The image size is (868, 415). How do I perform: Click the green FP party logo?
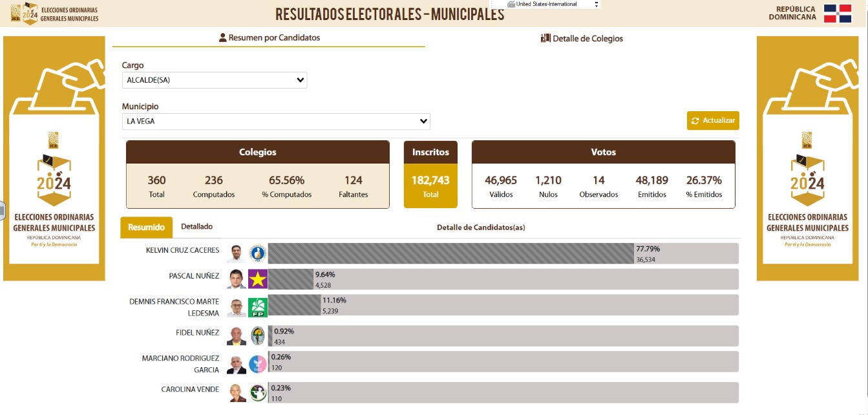click(x=257, y=307)
